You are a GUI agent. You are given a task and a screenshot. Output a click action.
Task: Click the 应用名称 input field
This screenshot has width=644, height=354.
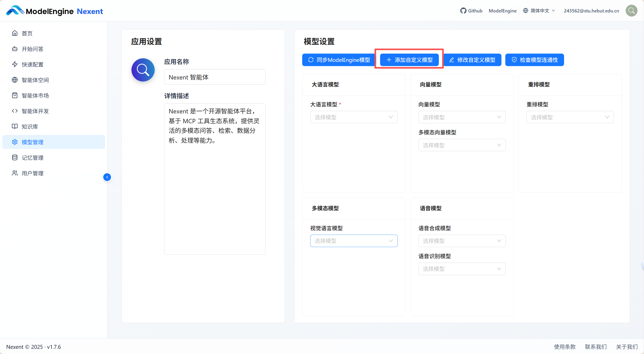[x=214, y=77]
